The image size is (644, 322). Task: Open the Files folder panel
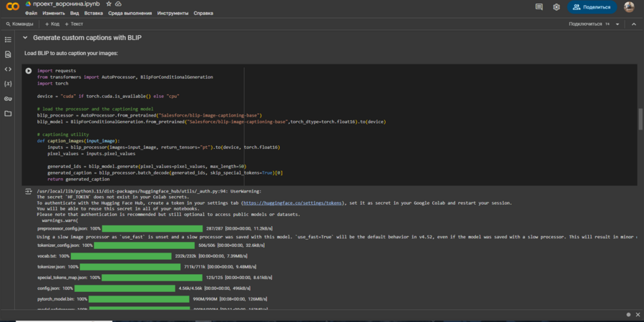(8, 113)
